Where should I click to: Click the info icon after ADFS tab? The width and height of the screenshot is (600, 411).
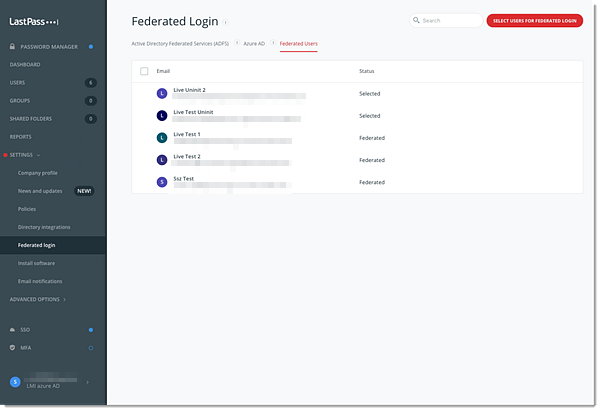[x=237, y=42]
